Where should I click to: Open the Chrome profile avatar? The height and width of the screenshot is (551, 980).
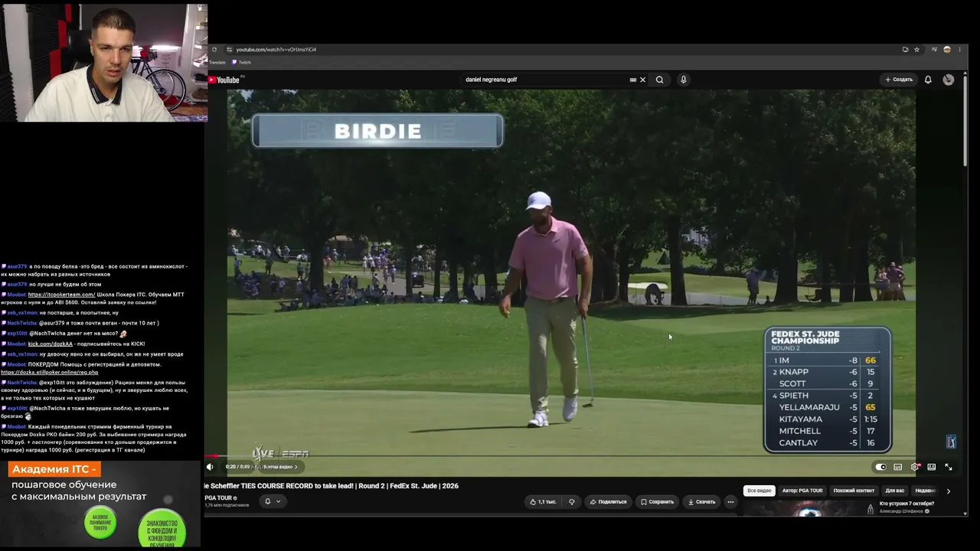click(947, 50)
